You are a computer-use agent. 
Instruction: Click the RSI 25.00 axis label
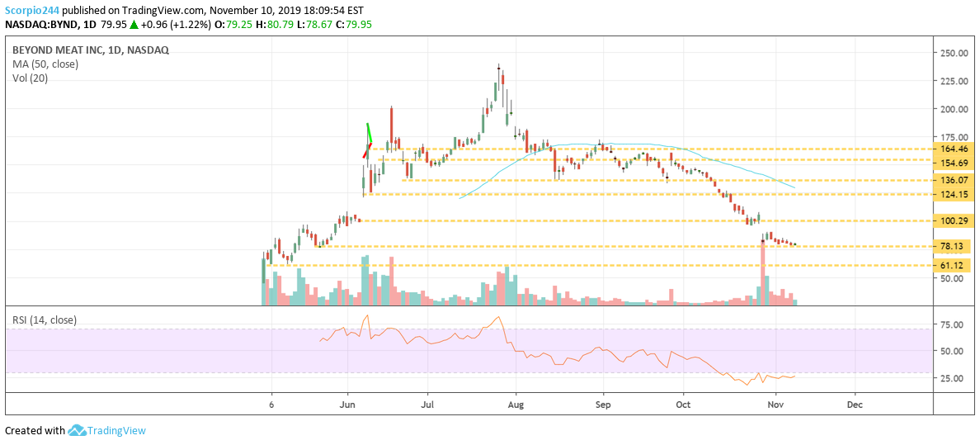pyautogui.click(x=950, y=378)
